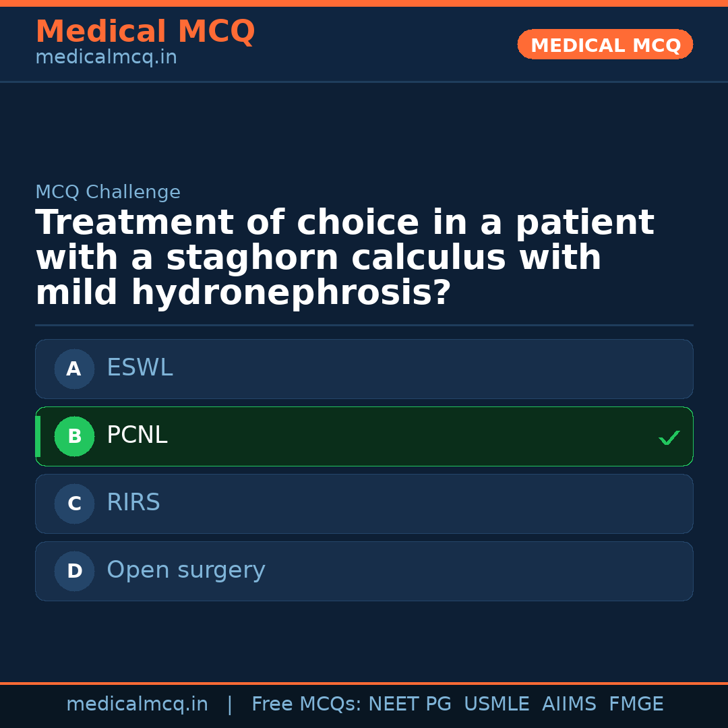Visit medicalmcq.in footer link
The height and width of the screenshot is (728, 728).
138,704
